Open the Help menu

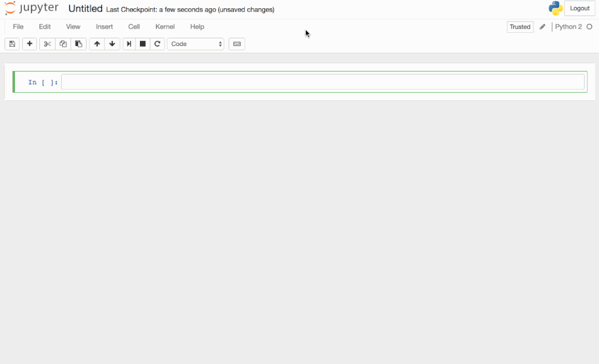pyautogui.click(x=197, y=27)
